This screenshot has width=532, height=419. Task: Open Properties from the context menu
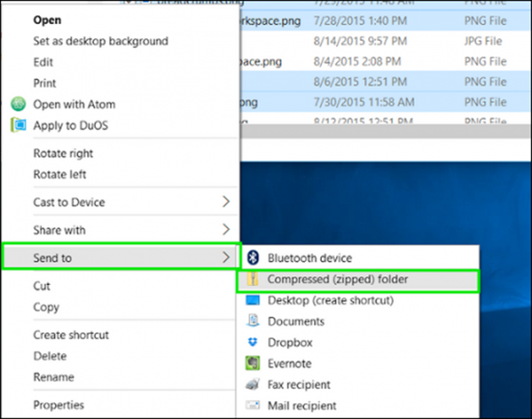coord(59,405)
